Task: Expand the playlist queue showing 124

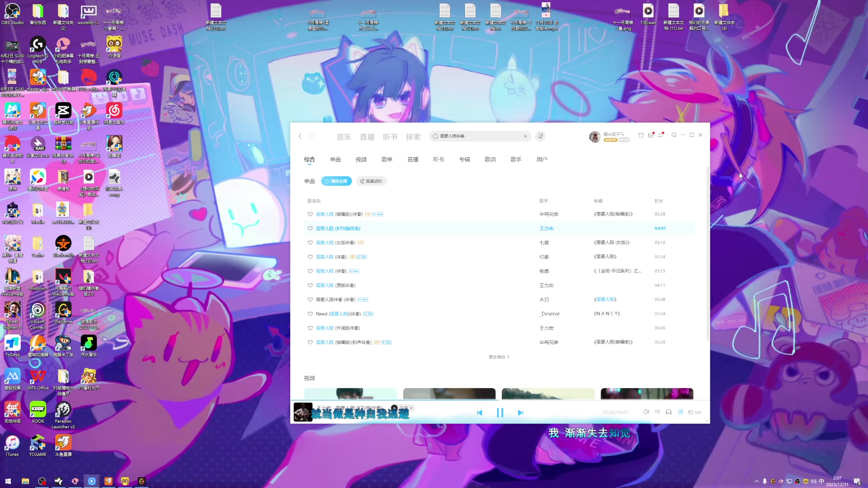Action: [694, 412]
